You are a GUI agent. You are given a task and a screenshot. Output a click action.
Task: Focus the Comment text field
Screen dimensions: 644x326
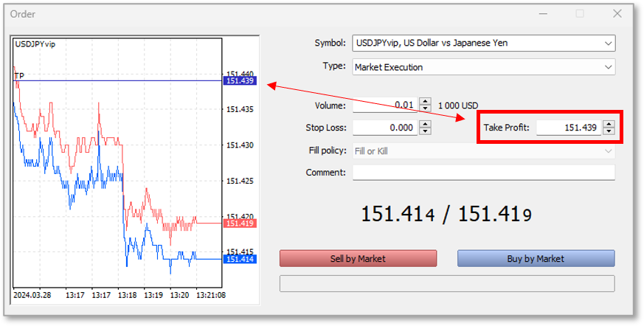(x=483, y=173)
